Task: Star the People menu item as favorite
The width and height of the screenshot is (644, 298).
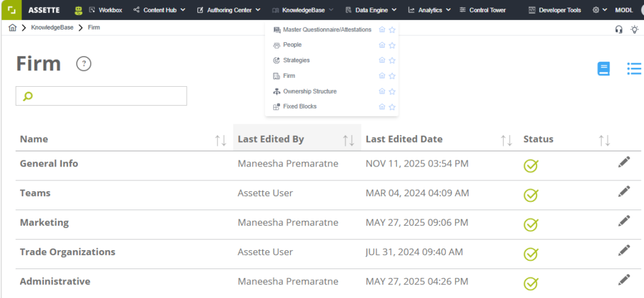Action: point(392,45)
